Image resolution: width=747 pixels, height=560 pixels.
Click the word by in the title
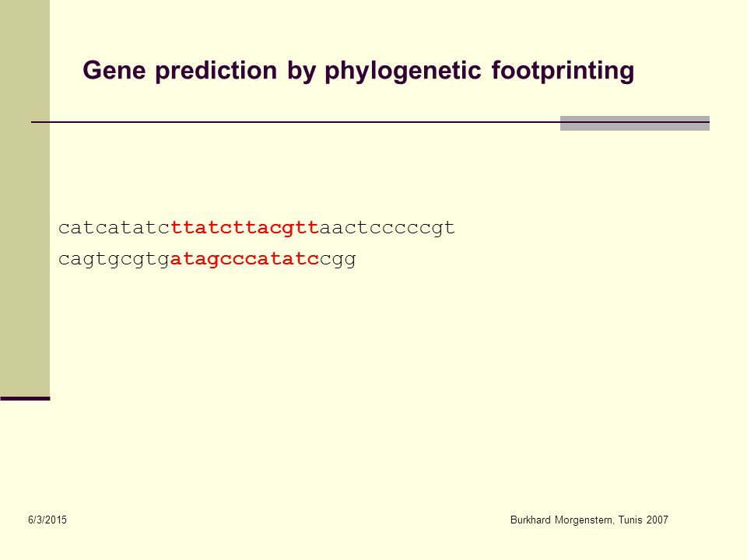(x=301, y=71)
